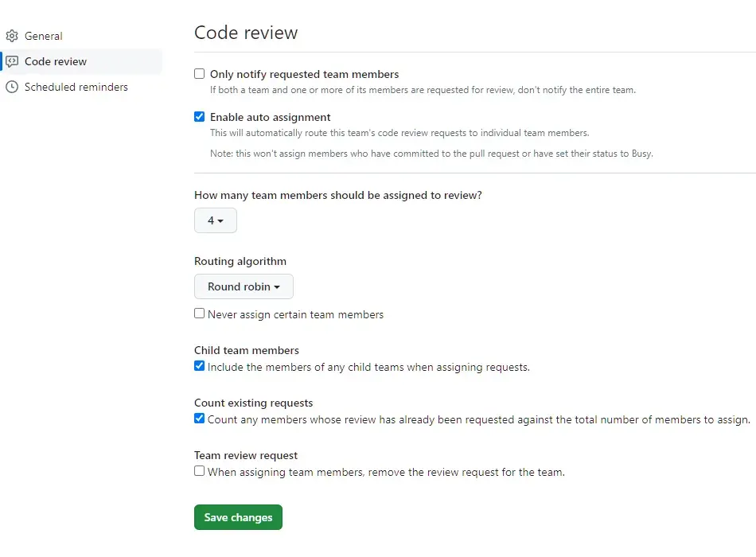Screen dimensions: 756x557
Task: Check remove review request for team
Action: [x=199, y=471]
